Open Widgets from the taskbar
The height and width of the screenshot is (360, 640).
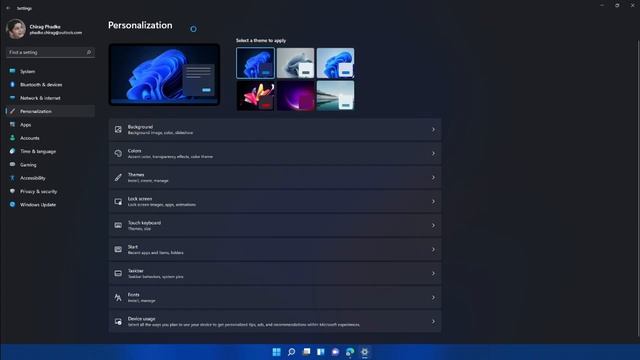(x=321, y=352)
